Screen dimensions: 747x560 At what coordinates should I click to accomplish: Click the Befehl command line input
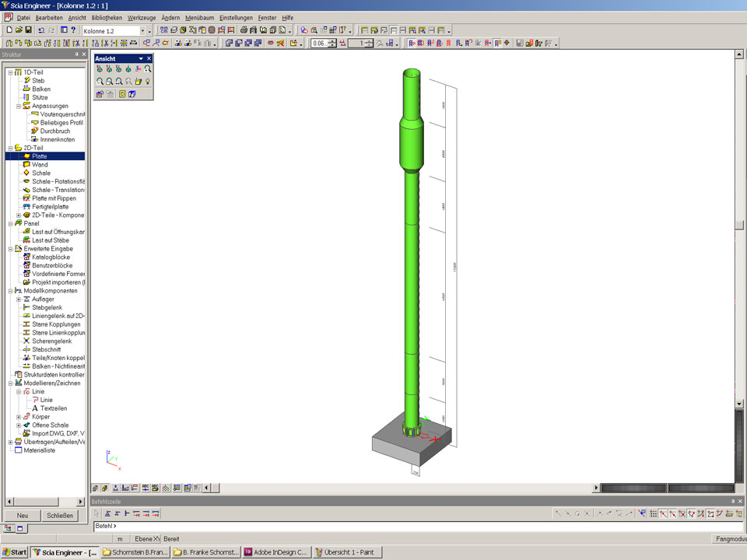click(x=389, y=527)
